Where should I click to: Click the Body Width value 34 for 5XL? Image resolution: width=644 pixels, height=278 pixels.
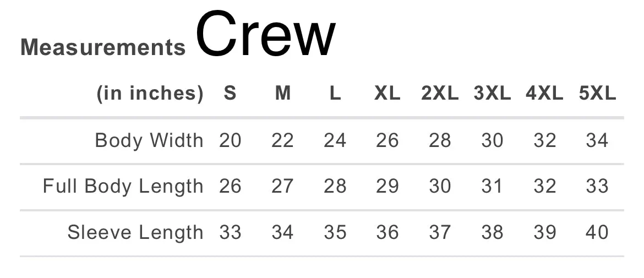pos(597,141)
